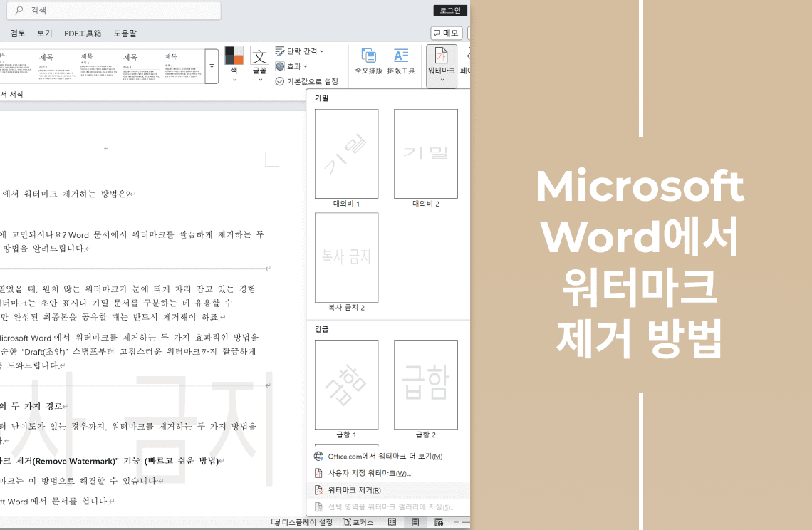Image resolution: width=812 pixels, height=530 pixels.
Task: Select the 대외비 1 diagonal watermark thumbnail
Action: click(346, 154)
